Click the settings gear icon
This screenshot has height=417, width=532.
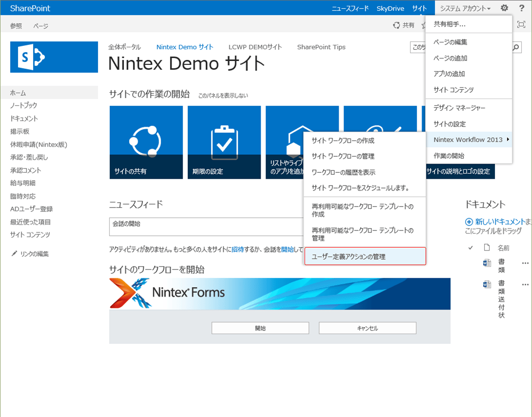505,8
